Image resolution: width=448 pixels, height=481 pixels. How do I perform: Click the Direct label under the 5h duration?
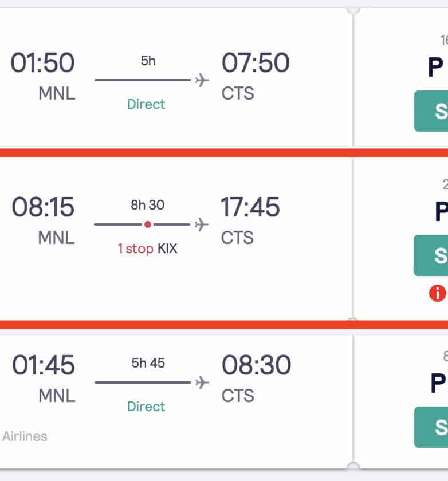[146, 104]
